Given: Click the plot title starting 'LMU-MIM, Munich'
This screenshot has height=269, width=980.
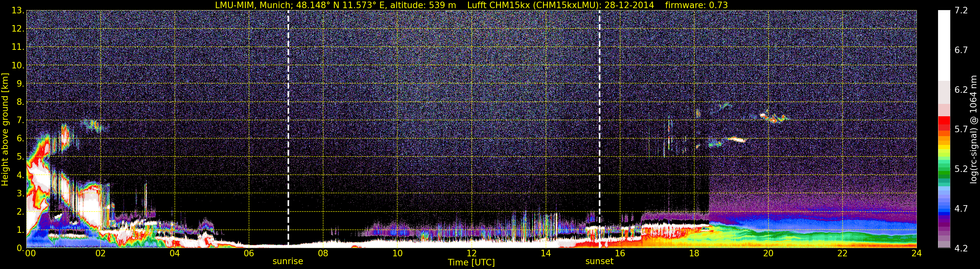Looking at the screenshot, I should [x=471, y=5].
